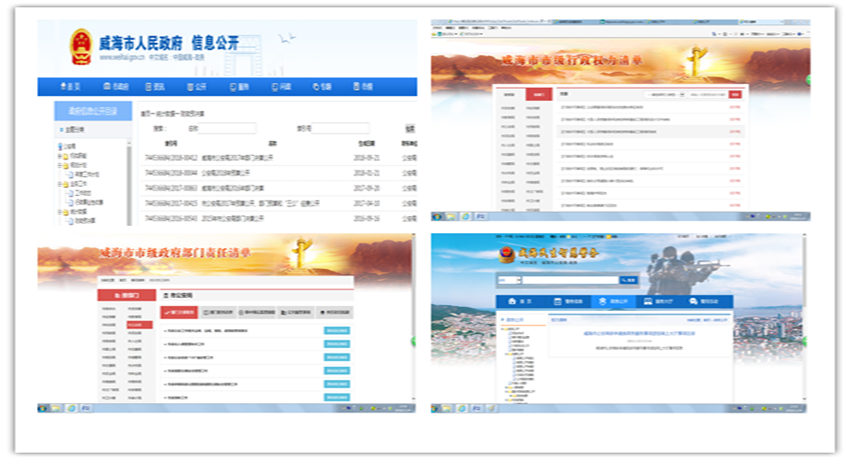Open first row link dated 2018-09-21
852x460 pixels.
(x=235, y=157)
